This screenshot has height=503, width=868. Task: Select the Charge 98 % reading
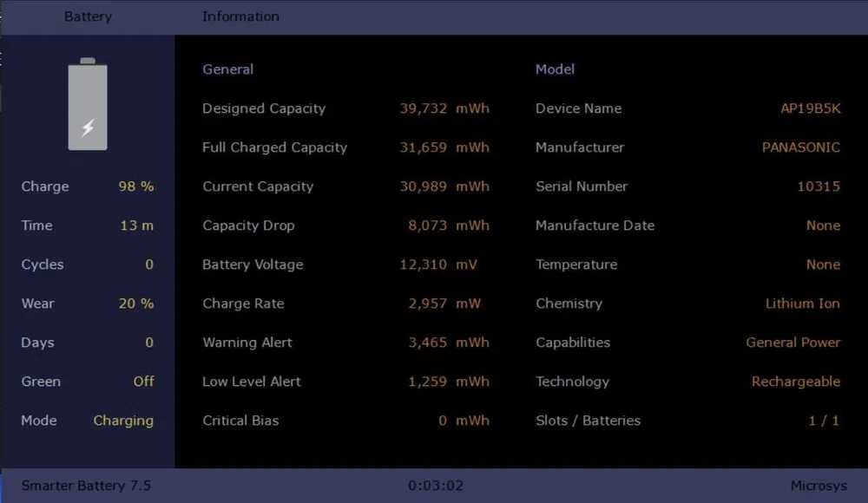point(135,186)
